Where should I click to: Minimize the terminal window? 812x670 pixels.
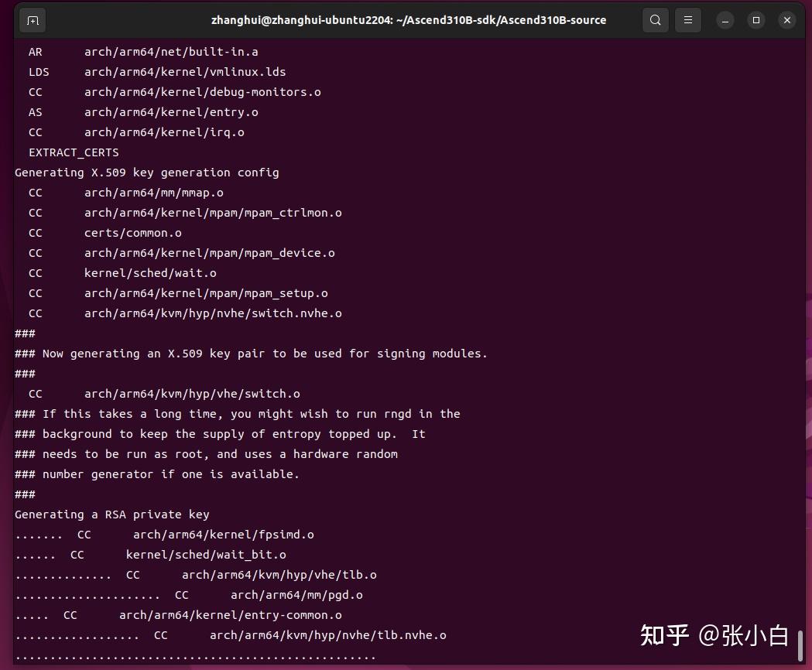point(725,20)
